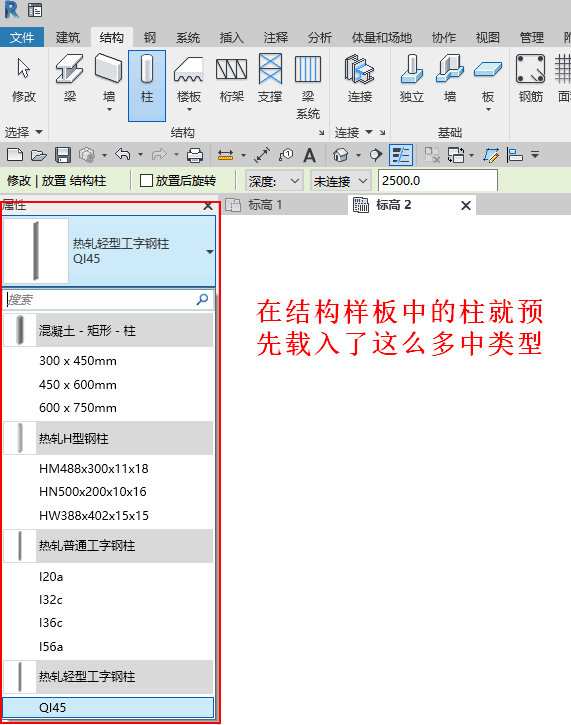571x725 pixels.
Task: Open the Connection (连接) tool
Action: point(360,80)
